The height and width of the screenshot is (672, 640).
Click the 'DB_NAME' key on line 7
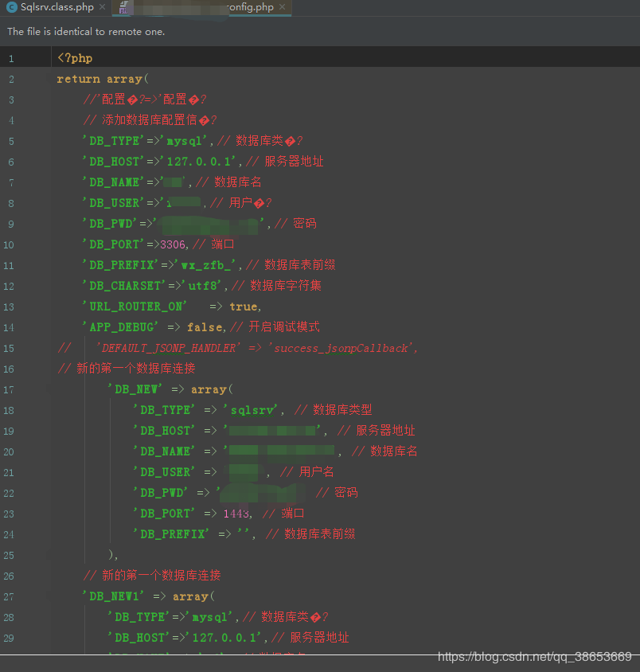[x=113, y=182]
